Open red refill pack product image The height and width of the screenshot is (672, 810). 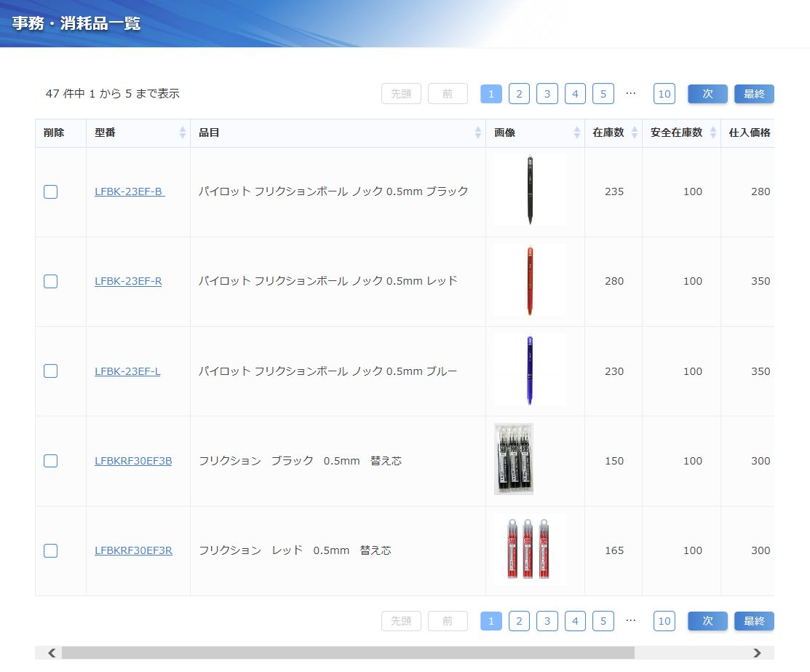click(x=529, y=550)
